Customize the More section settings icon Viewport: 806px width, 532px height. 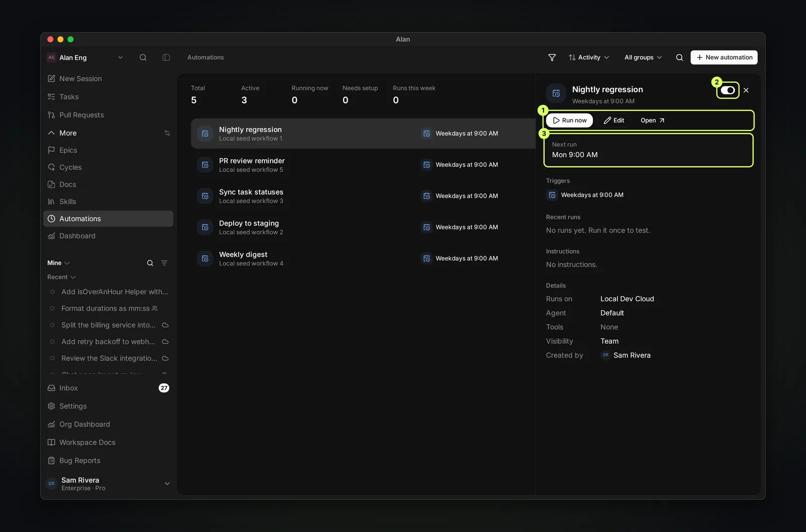[x=167, y=133]
